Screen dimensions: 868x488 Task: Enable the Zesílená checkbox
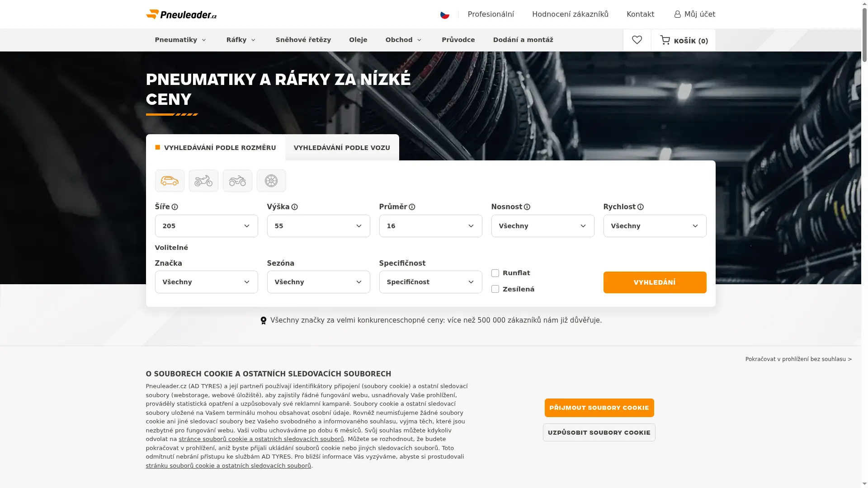pos(495,289)
